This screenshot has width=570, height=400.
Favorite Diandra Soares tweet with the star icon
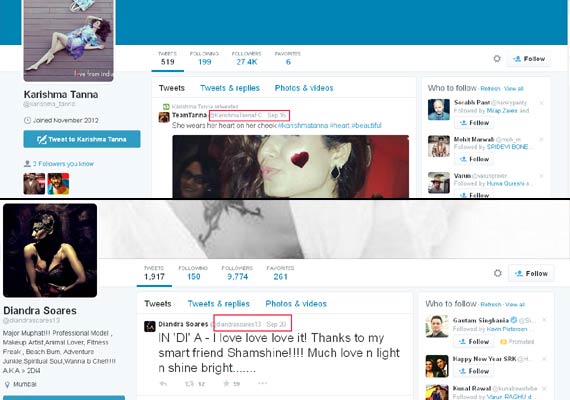[x=226, y=383]
